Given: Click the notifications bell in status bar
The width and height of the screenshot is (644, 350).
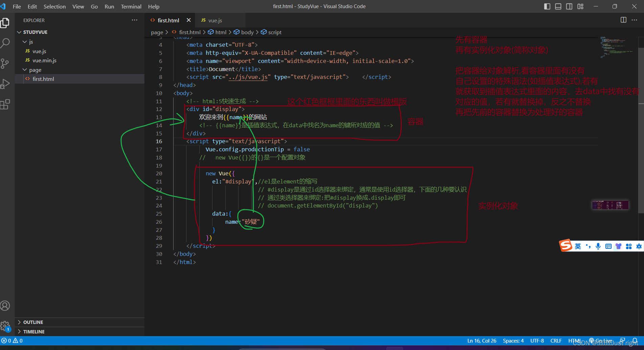Looking at the screenshot, I should click(635, 341).
